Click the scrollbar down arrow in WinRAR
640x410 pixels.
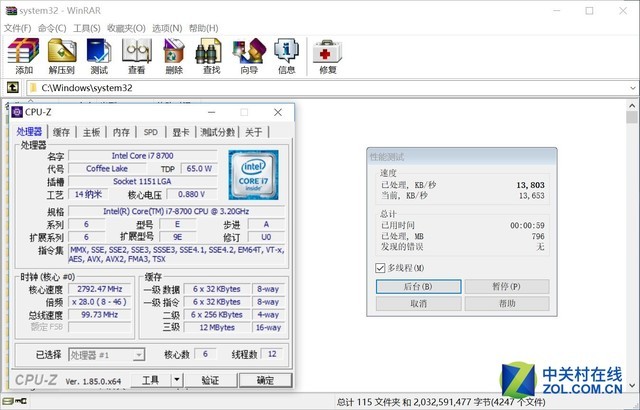point(631,385)
